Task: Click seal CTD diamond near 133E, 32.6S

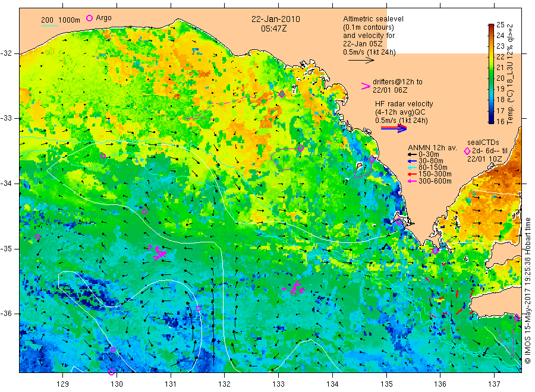Action: click(282, 94)
